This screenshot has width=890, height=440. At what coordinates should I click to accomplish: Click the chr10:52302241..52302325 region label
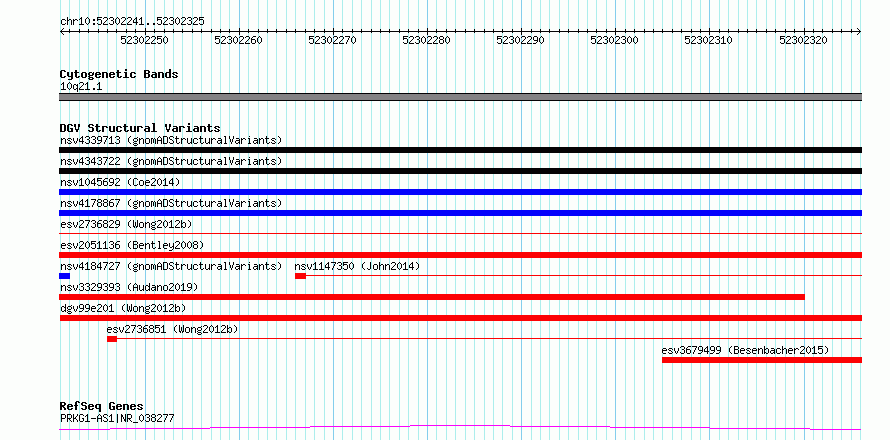click(x=132, y=22)
